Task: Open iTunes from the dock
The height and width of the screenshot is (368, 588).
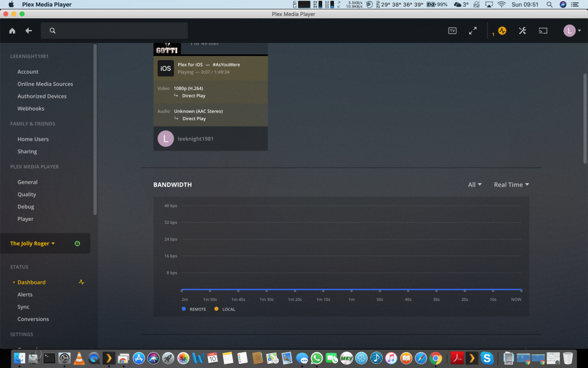Action: pos(391,358)
